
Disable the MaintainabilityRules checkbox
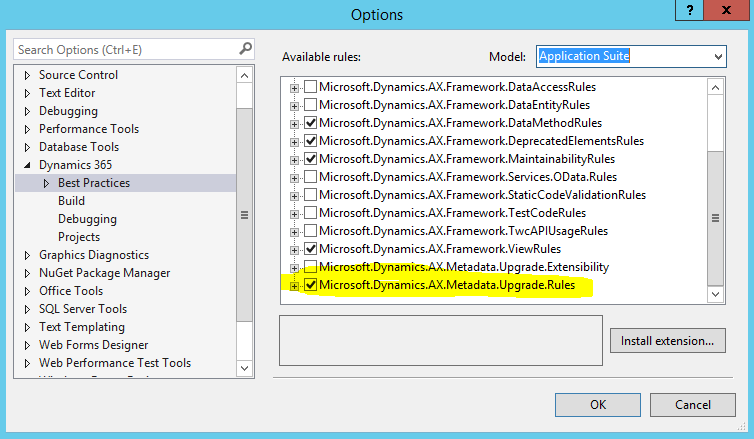311,159
